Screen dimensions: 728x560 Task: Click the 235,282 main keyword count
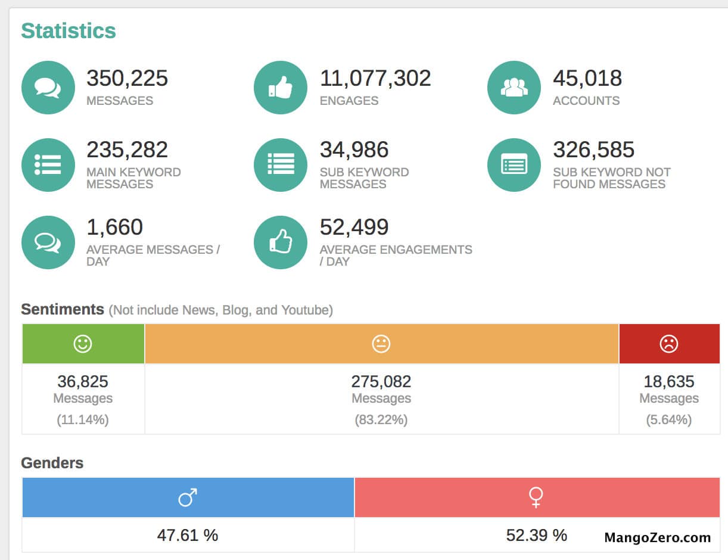[127, 150]
